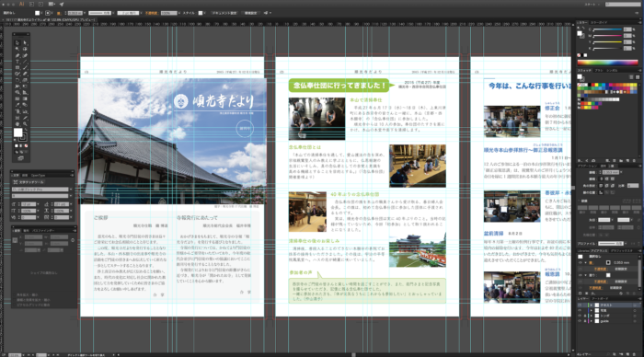Click Create New Layer icon in Layers panel
Viewport: 644px width, 357px height.
coord(628,354)
